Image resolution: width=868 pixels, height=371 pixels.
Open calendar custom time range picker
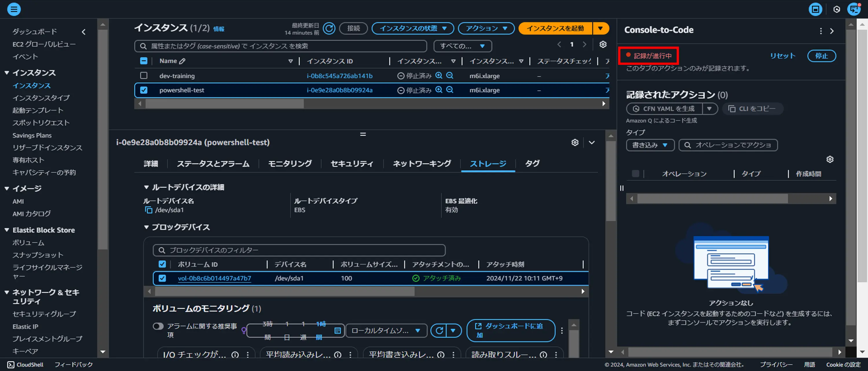pyautogui.click(x=337, y=330)
